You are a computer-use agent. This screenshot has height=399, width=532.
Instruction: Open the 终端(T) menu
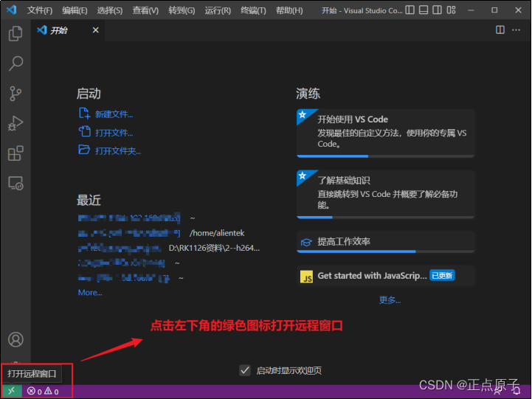(x=253, y=10)
